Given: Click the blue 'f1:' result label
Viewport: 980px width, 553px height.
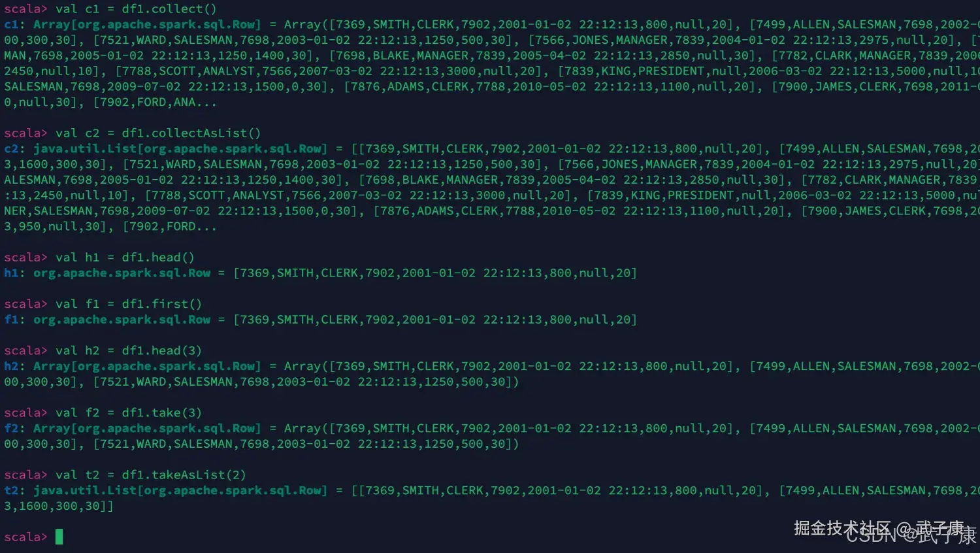Looking at the screenshot, I should click(x=14, y=320).
